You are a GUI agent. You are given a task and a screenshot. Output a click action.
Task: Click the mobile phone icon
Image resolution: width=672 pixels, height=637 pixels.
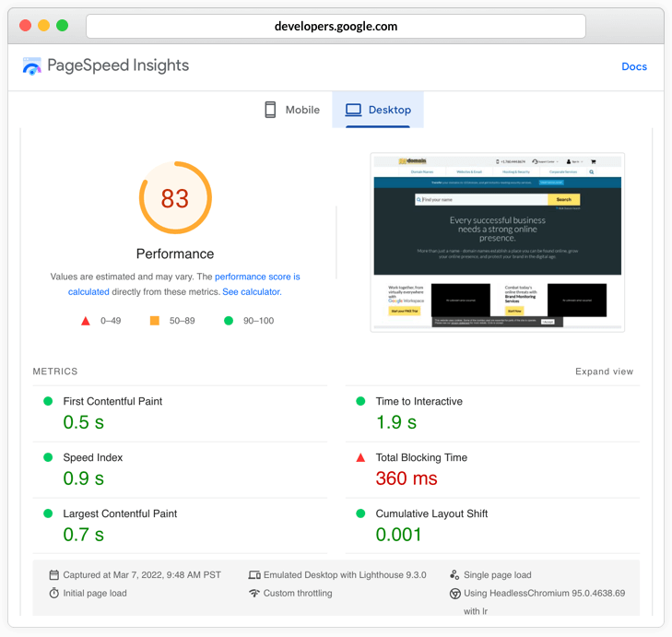tap(270, 110)
